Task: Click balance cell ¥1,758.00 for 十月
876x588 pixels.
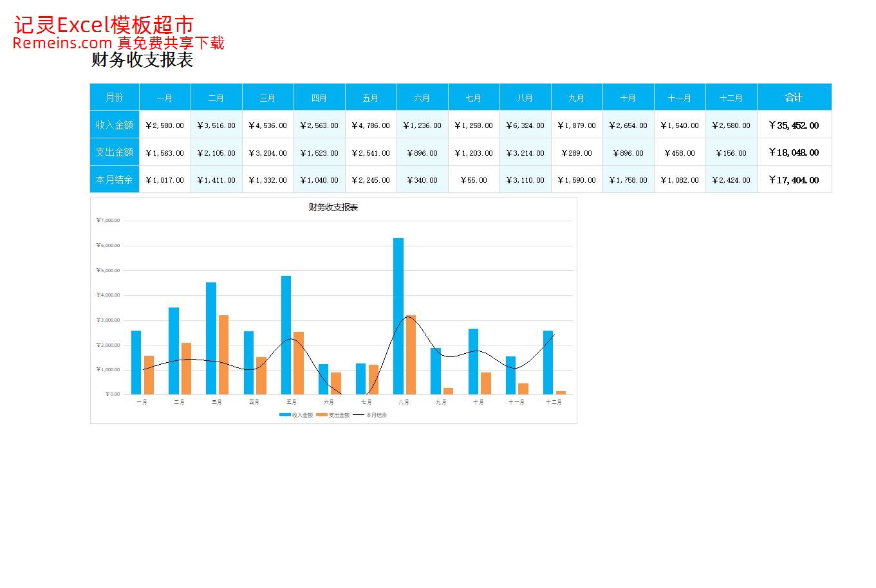Action: (x=628, y=179)
